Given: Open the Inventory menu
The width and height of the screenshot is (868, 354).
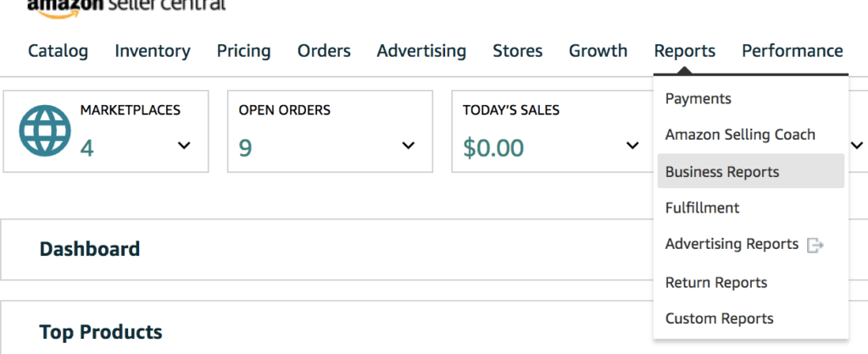Looking at the screenshot, I should pos(153,51).
